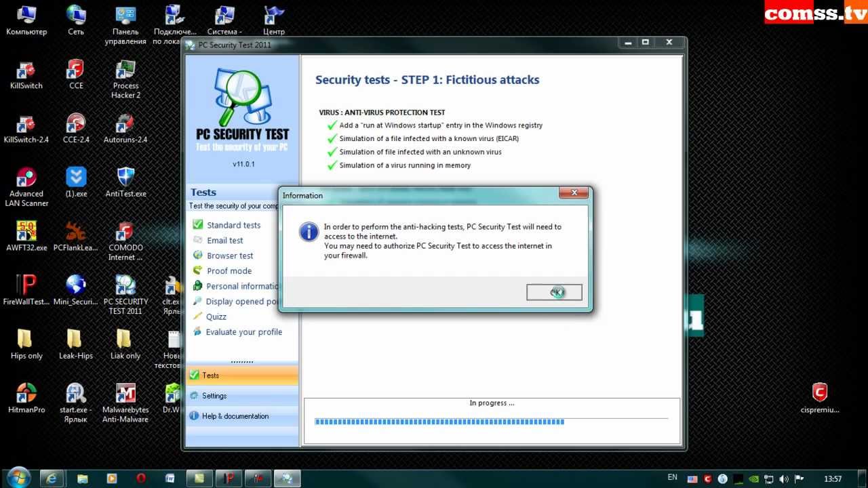This screenshot has height=488, width=868.
Task: Open the Windows Start menu
Action: [18, 478]
